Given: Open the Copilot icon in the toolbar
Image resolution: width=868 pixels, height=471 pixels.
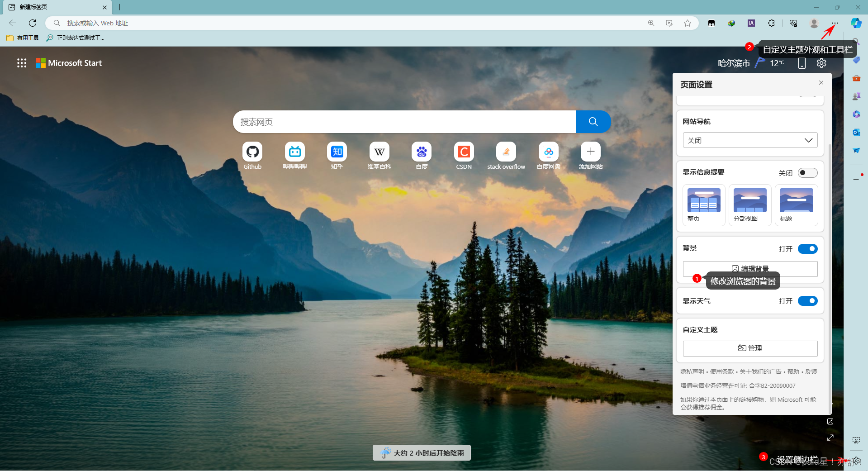Looking at the screenshot, I should 856,23.
